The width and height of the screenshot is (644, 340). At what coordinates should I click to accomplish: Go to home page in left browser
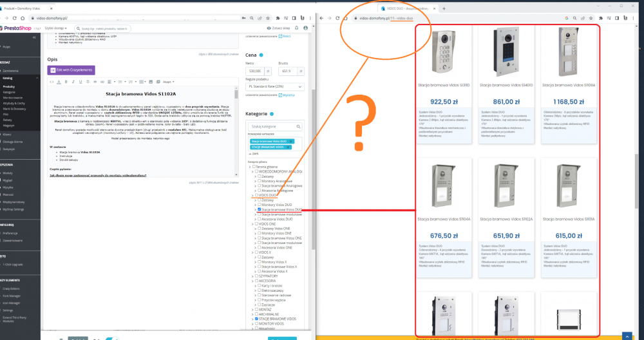(x=23, y=18)
